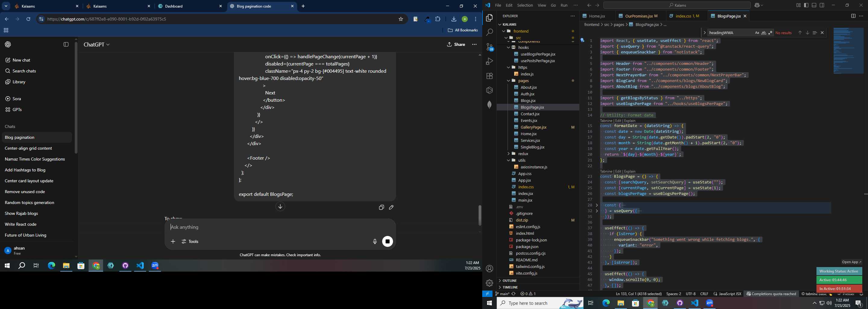868x309 pixels.
Task: Expand Toggle Replace chevron in find widget
Action: pos(704,33)
